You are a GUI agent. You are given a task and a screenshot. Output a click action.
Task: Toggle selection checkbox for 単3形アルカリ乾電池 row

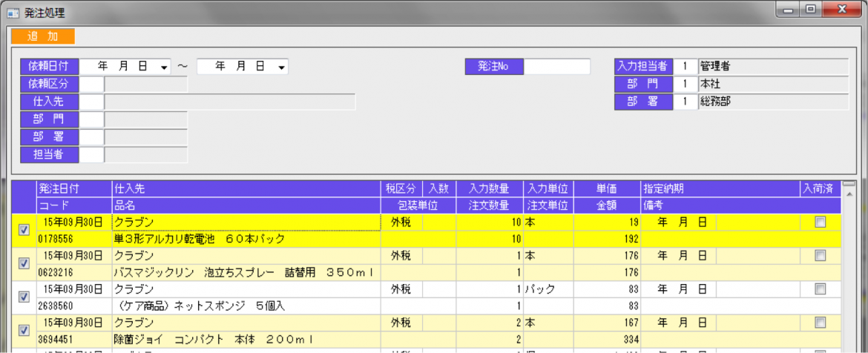[x=24, y=231]
